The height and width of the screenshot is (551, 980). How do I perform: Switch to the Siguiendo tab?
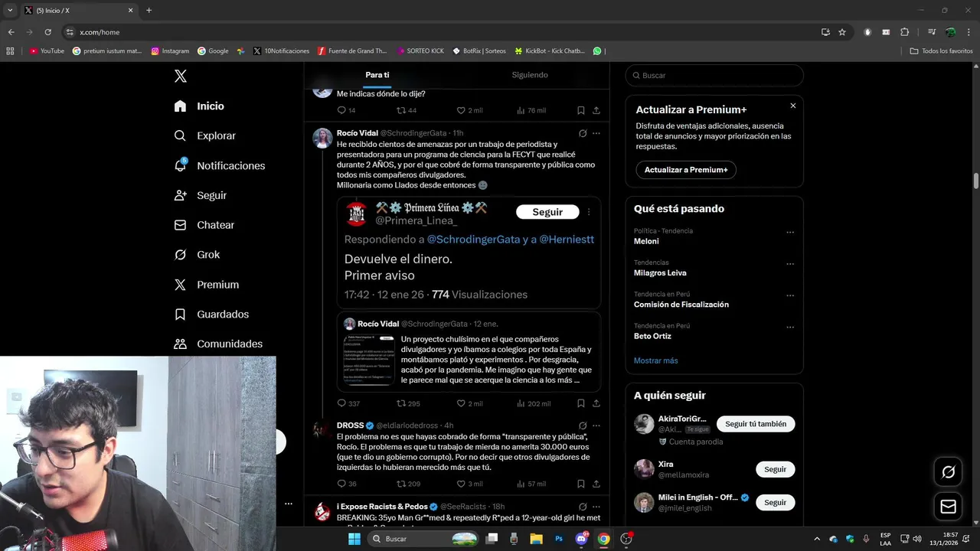coord(530,75)
